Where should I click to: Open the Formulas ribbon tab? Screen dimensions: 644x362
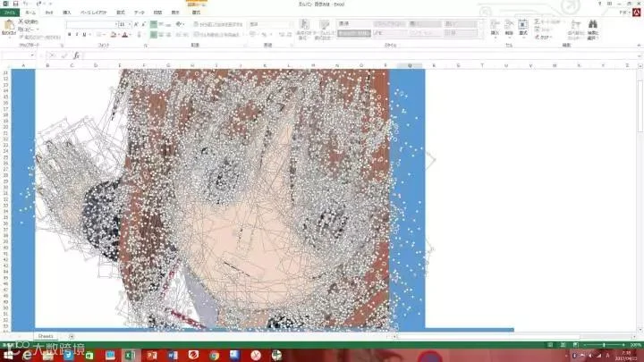[121, 13]
